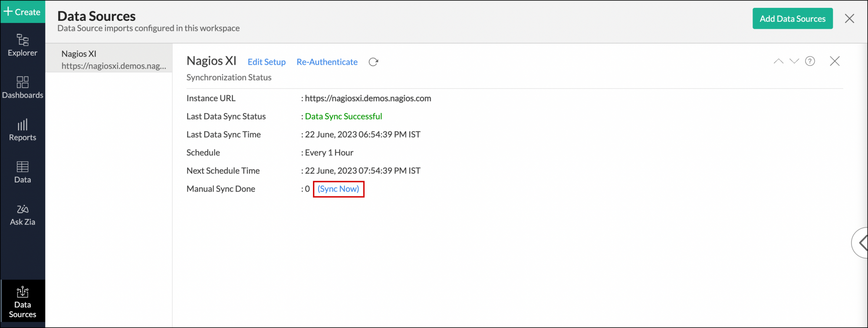Click the refresh icon beside Re-Authenticate
The image size is (868, 328).
tap(373, 62)
